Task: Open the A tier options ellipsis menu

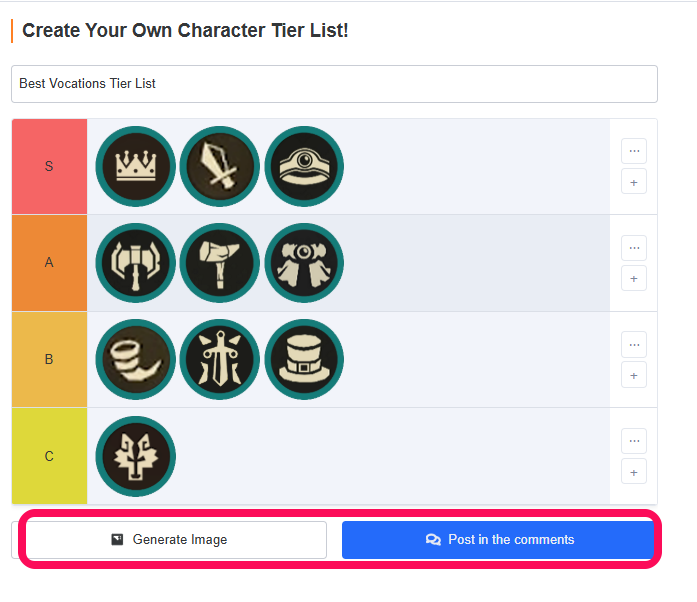Action: [634, 248]
